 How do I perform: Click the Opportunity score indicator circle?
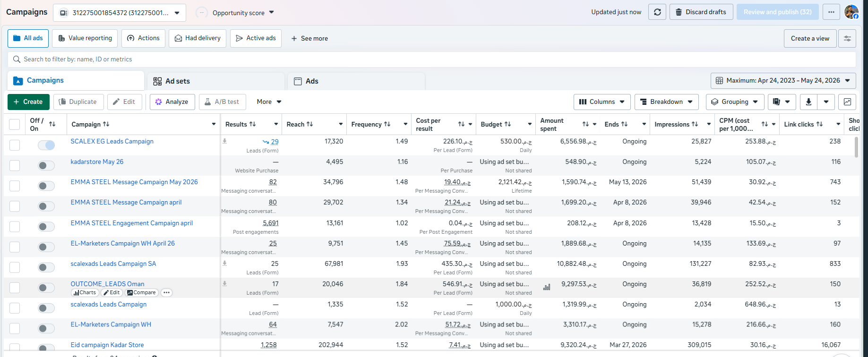coord(202,13)
